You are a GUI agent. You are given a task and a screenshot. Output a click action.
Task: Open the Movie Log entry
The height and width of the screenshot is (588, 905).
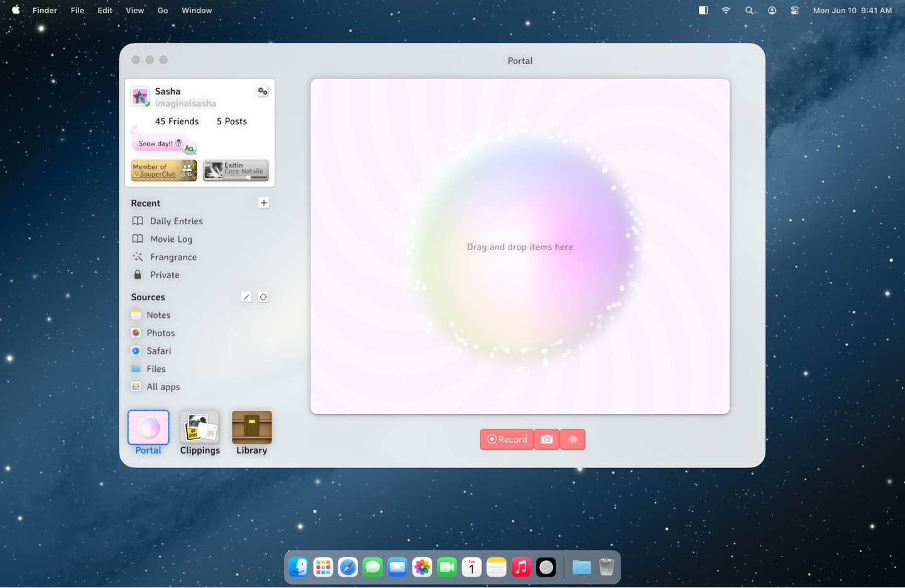[x=162, y=239]
